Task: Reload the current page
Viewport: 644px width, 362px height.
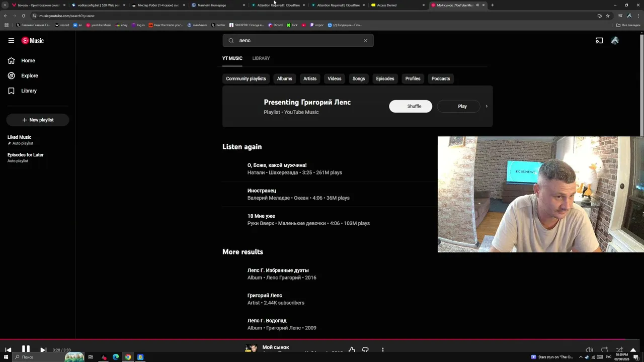Action: (23, 16)
